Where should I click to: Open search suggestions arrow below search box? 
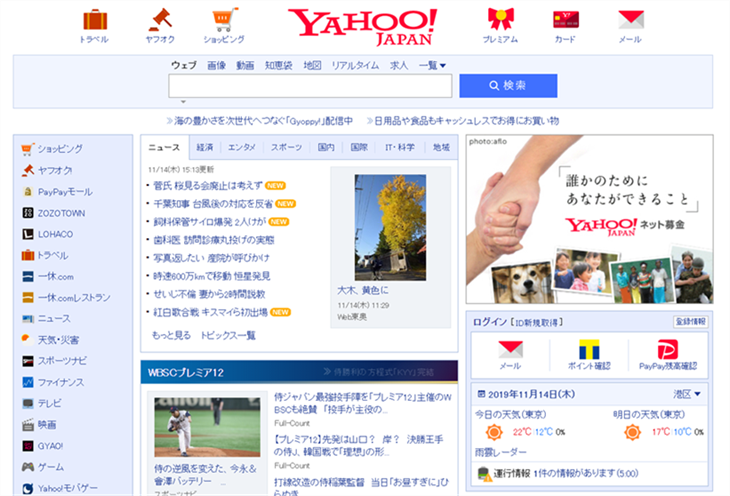183,101
